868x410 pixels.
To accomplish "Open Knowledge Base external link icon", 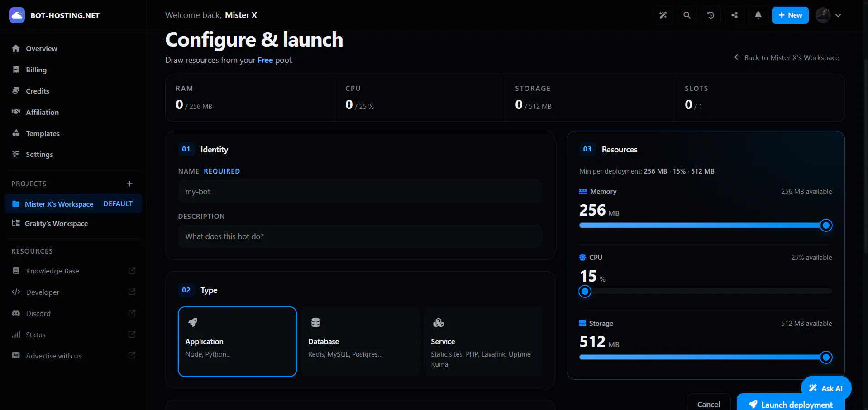I will pyautogui.click(x=132, y=270).
